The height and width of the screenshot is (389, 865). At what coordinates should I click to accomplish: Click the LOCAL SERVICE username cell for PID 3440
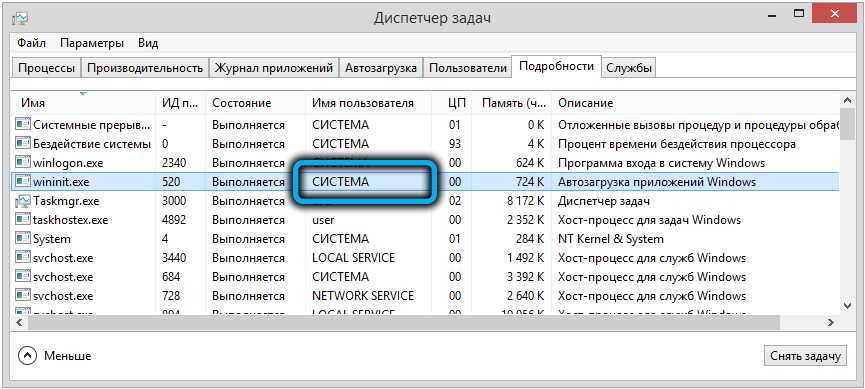354,258
